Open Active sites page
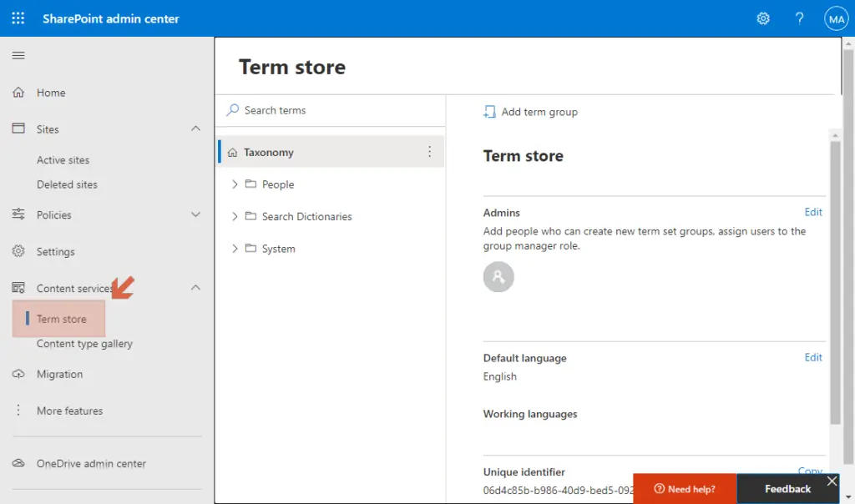855x504 pixels. (x=63, y=159)
